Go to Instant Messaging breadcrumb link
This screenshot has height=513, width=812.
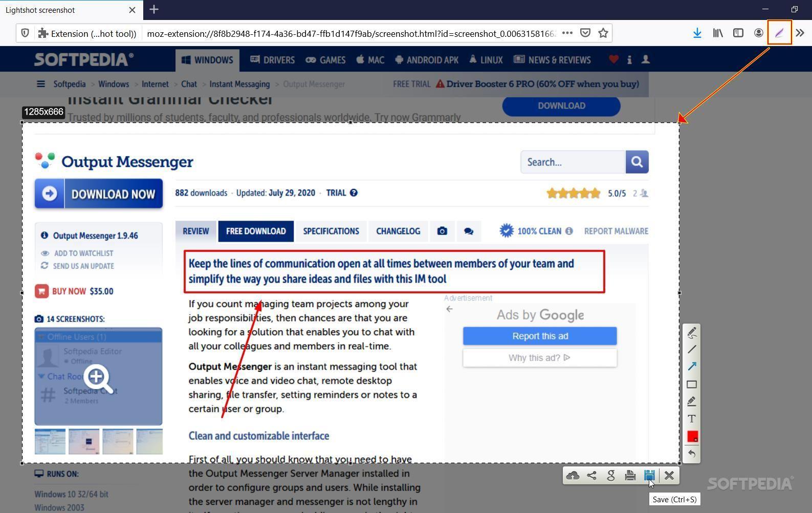[239, 84]
